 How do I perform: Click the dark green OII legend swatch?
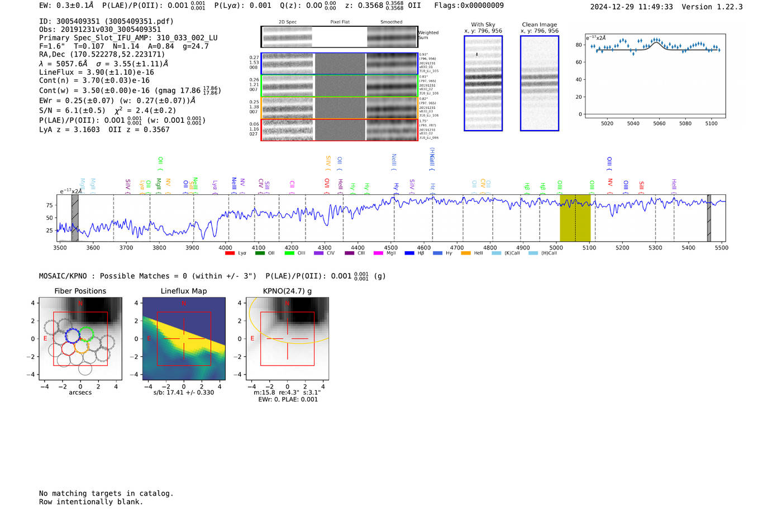point(260,253)
